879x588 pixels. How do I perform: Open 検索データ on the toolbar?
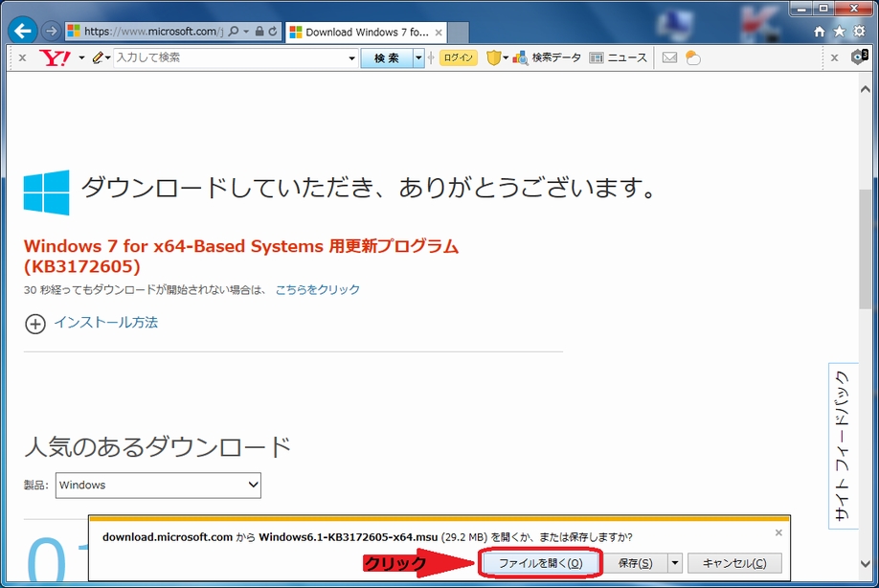pos(547,57)
